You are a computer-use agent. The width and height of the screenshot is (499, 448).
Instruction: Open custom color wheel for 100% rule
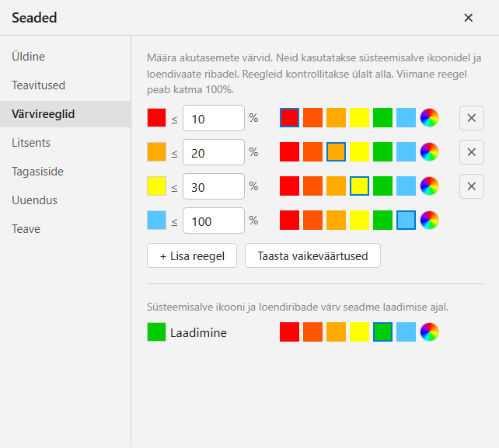click(x=429, y=220)
